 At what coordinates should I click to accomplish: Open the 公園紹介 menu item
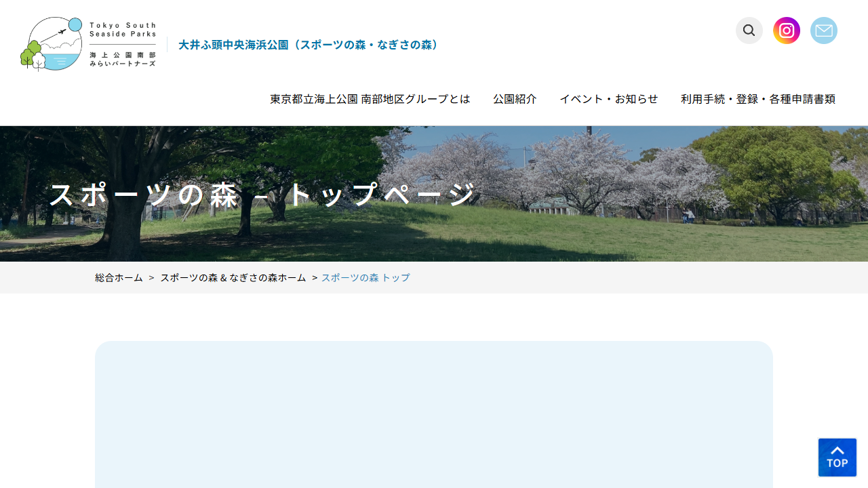(515, 99)
